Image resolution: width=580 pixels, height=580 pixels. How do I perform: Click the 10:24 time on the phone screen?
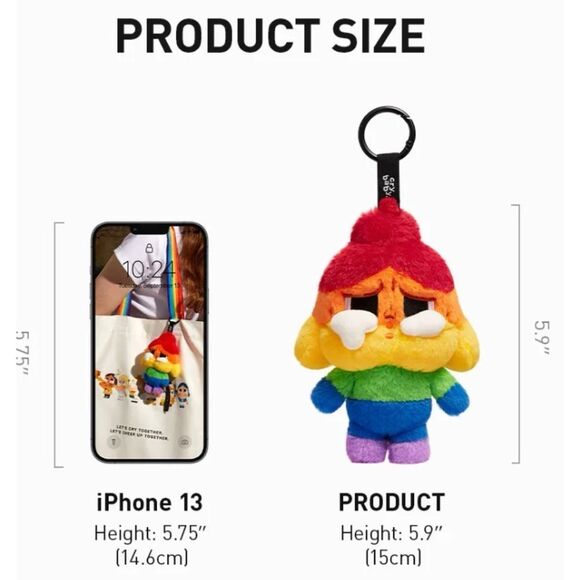(149, 269)
